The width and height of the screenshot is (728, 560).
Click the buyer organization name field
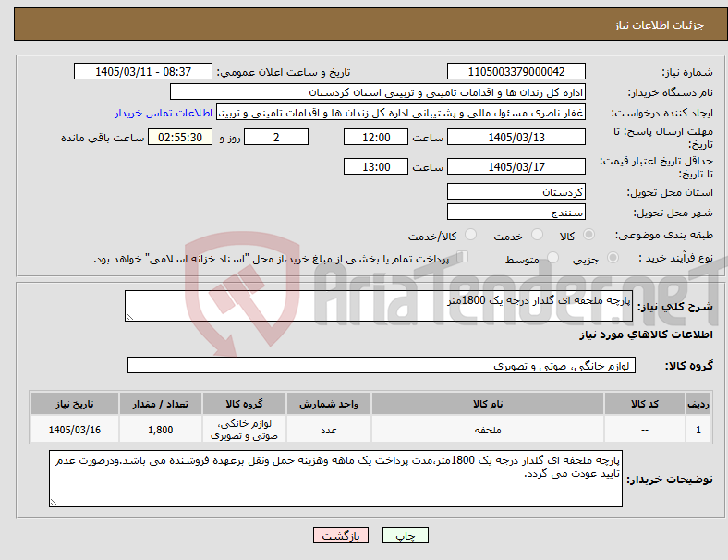pyautogui.click(x=378, y=91)
